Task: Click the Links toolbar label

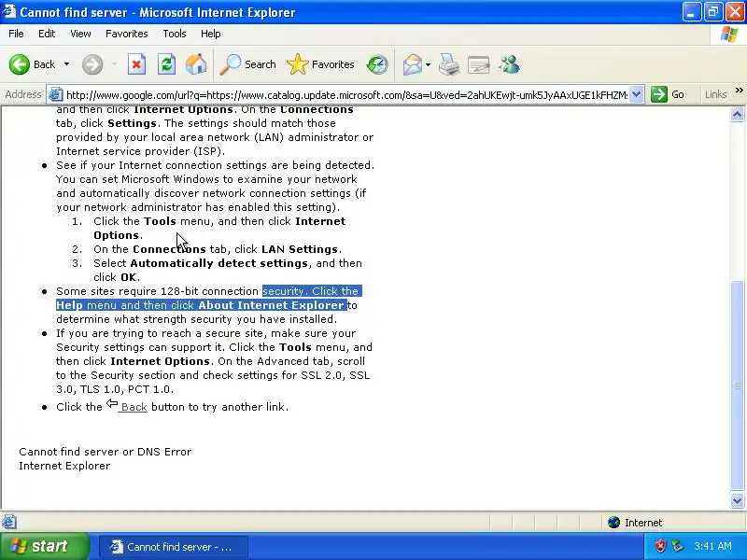Action: tap(715, 94)
